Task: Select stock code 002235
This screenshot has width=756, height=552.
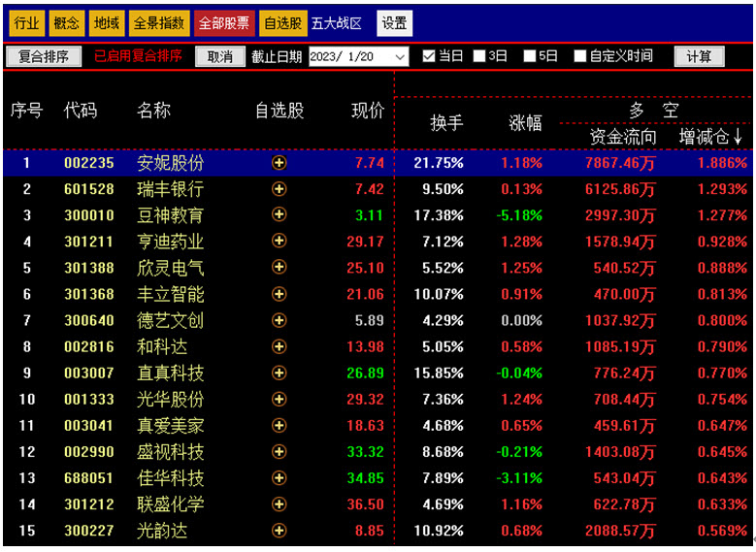Action: click(89, 163)
